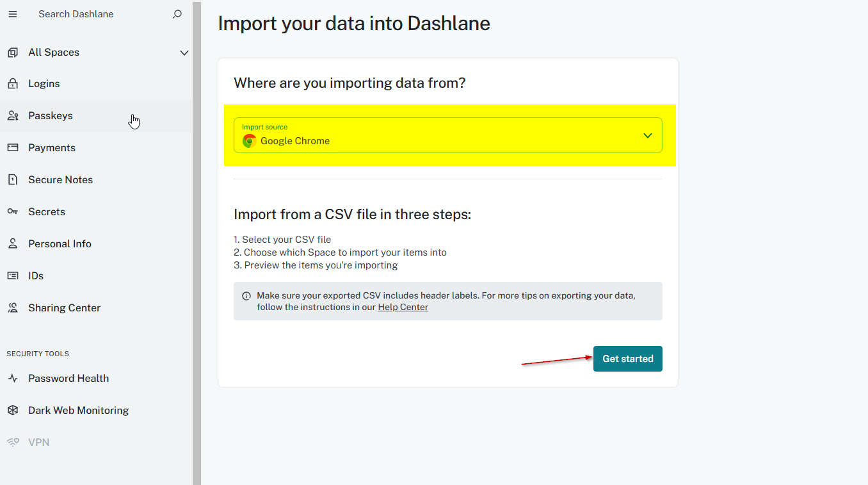The height and width of the screenshot is (485, 868).
Task: Click the Secrets key icon
Action: point(13,212)
